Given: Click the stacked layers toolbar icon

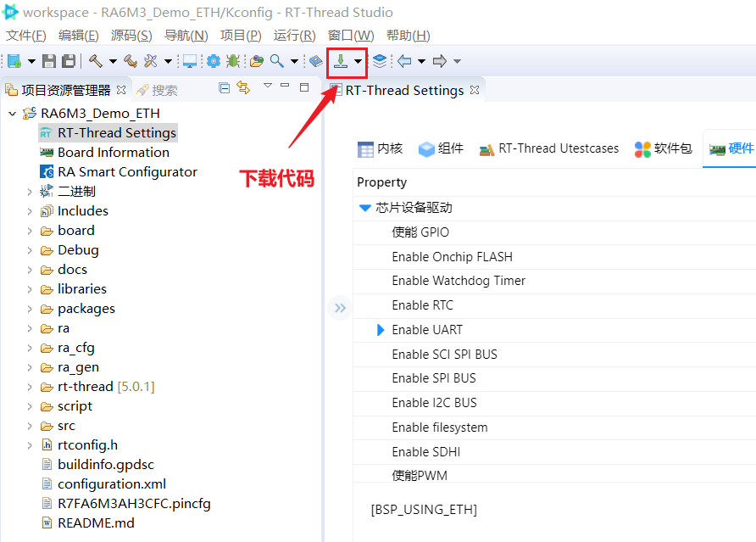Looking at the screenshot, I should pyautogui.click(x=380, y=61).
